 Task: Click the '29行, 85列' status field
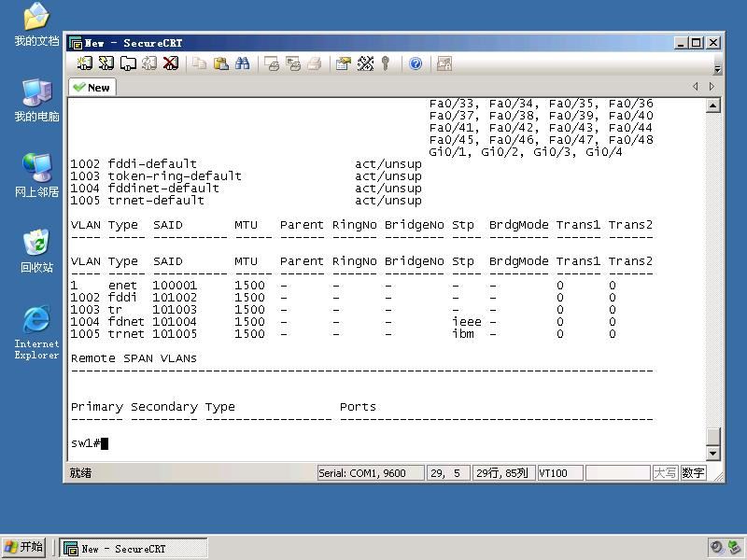[x=503, y=473]
